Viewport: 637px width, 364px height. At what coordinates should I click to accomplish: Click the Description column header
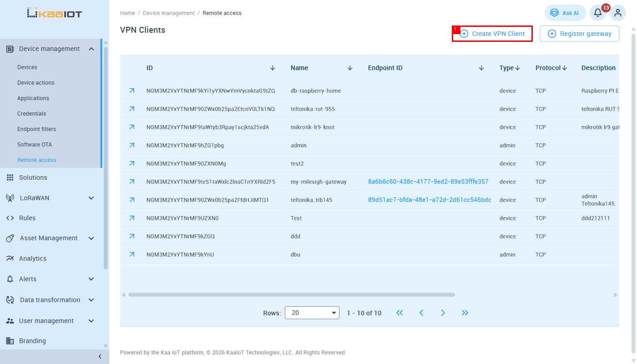(x=598, y=68)
